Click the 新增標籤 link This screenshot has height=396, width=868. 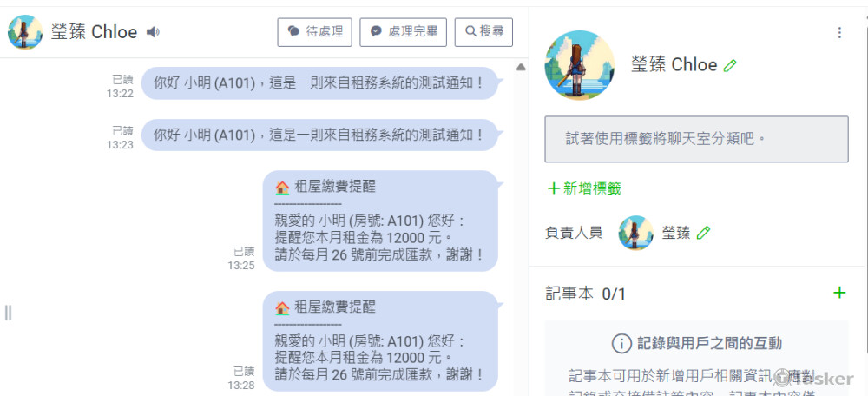[584, 188]
